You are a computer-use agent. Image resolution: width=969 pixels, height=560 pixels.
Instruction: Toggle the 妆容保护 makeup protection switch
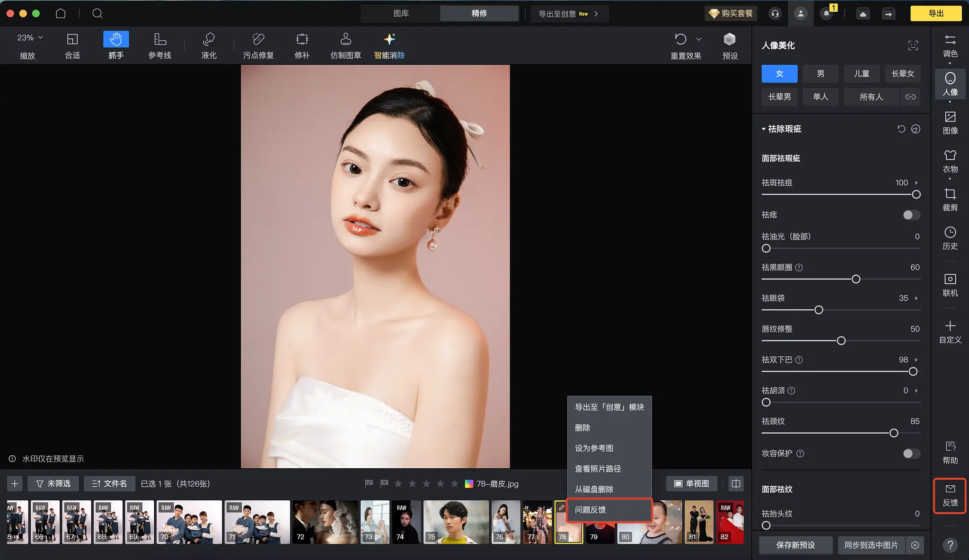[911, 454]
